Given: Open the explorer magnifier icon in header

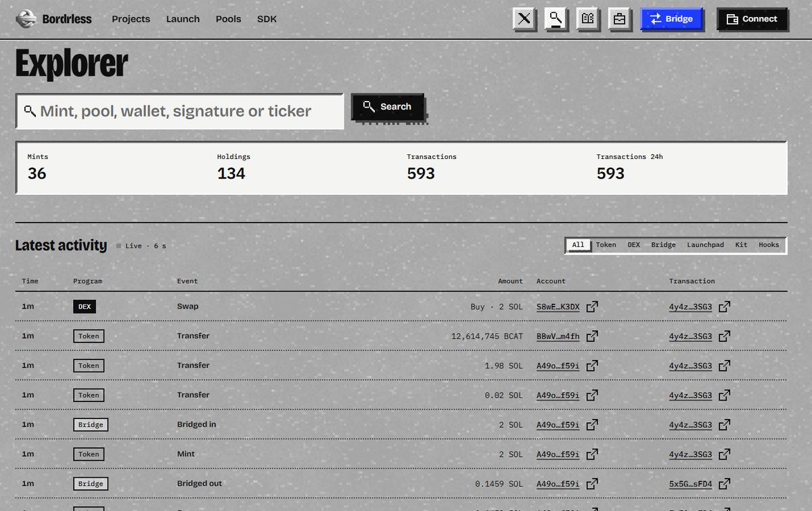Looking at the screenshot, I should coord(556,19).
